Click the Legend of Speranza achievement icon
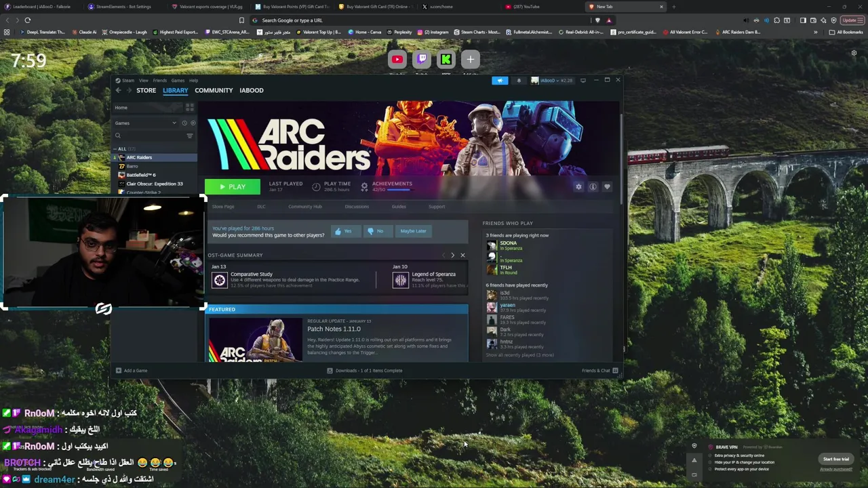 (x=401, y=280)
